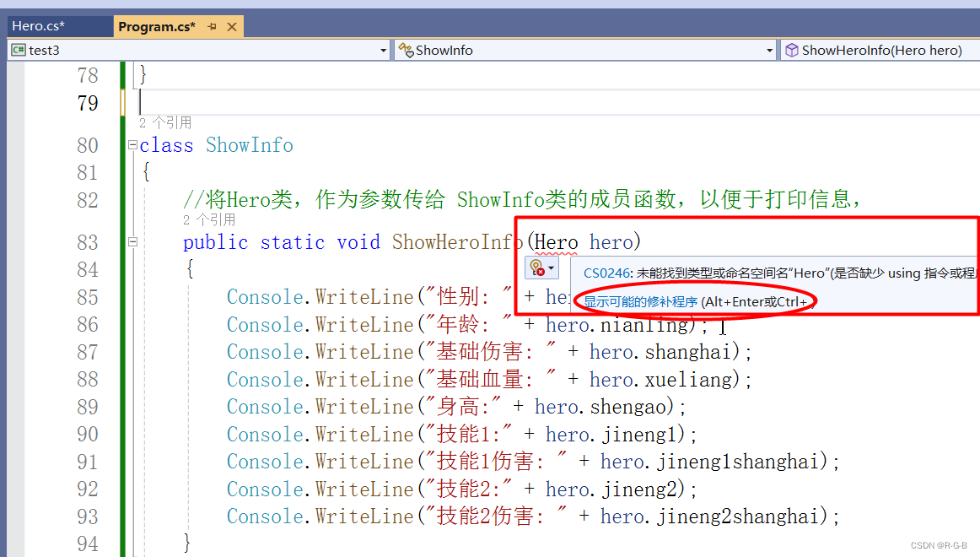Click Console.WriteLine on line 90
980x557 pixels.
coord(320,435)
